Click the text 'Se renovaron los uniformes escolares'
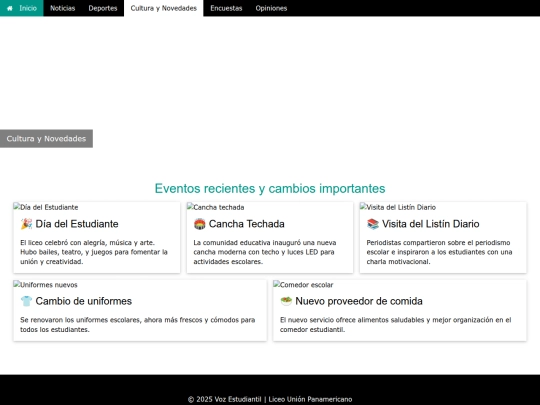Viewport: 540px width, 405px height. click(81, 320)
